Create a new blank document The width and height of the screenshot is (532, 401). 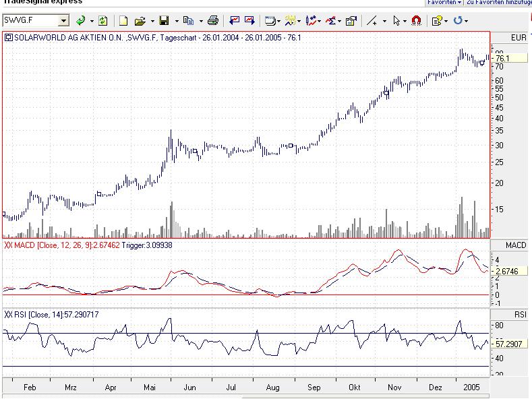tap(123, 21)
